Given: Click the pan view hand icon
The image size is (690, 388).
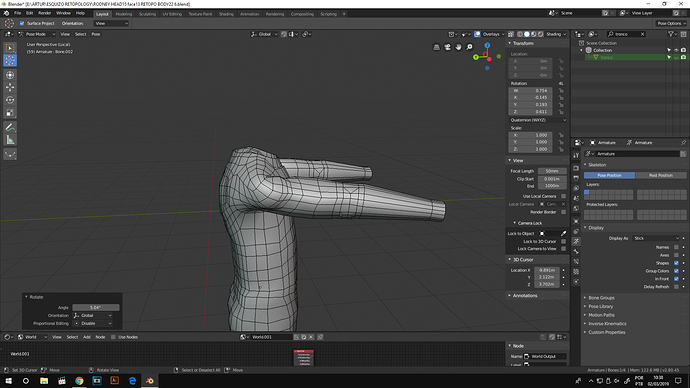Looking at the screenshot, I should (x=459, y=47).
